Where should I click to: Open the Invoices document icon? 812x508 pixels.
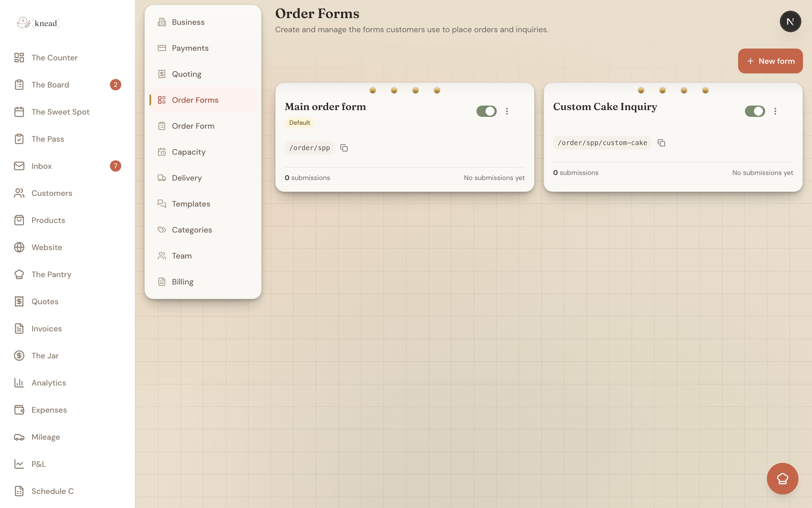(x=19, y=329)
